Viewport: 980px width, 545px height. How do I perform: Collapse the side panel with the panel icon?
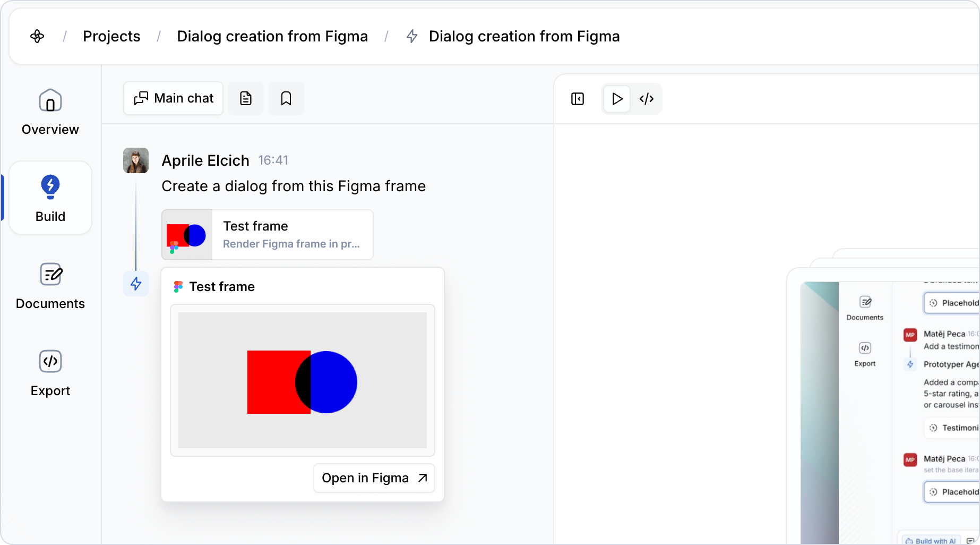[578, 99]
